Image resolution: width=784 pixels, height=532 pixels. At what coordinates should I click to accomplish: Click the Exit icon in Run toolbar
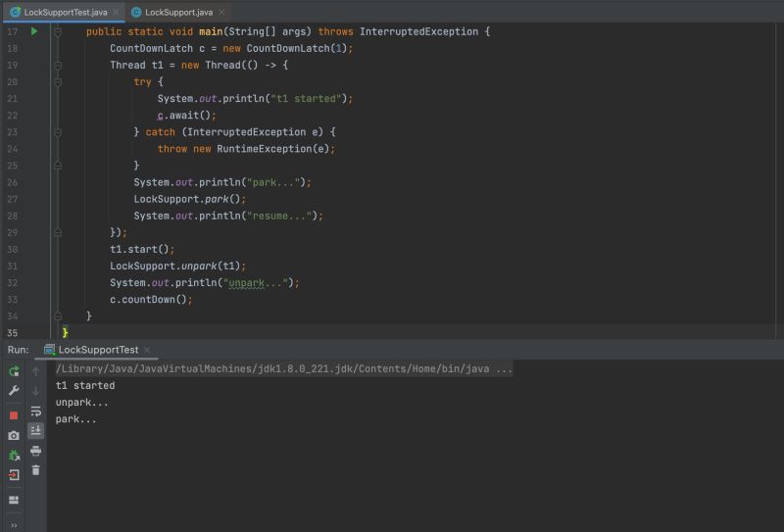click(x=14, y=475)
